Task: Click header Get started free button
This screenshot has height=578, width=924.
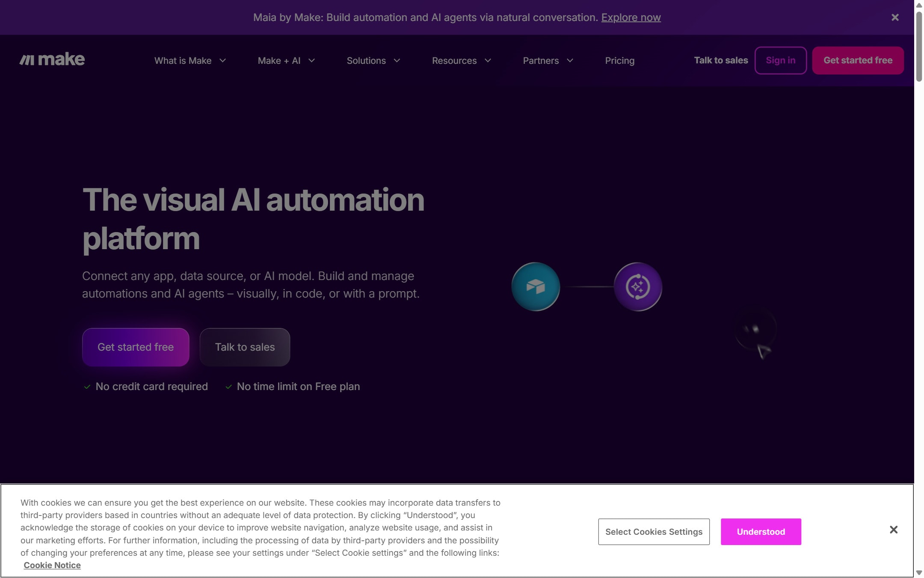Action: pyautogui.click(x=858, y=60)
